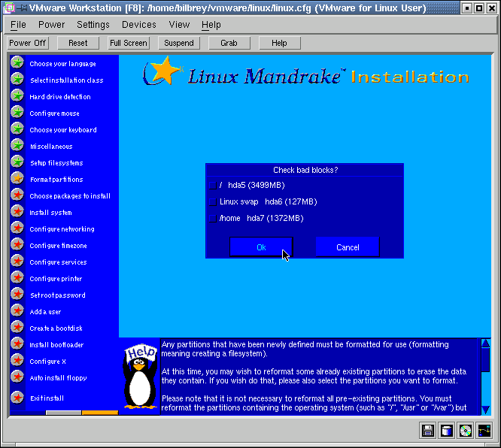The image size is (501, 448).
Task: Click the red star beside Install system
Action: click(x=17, y=212)
